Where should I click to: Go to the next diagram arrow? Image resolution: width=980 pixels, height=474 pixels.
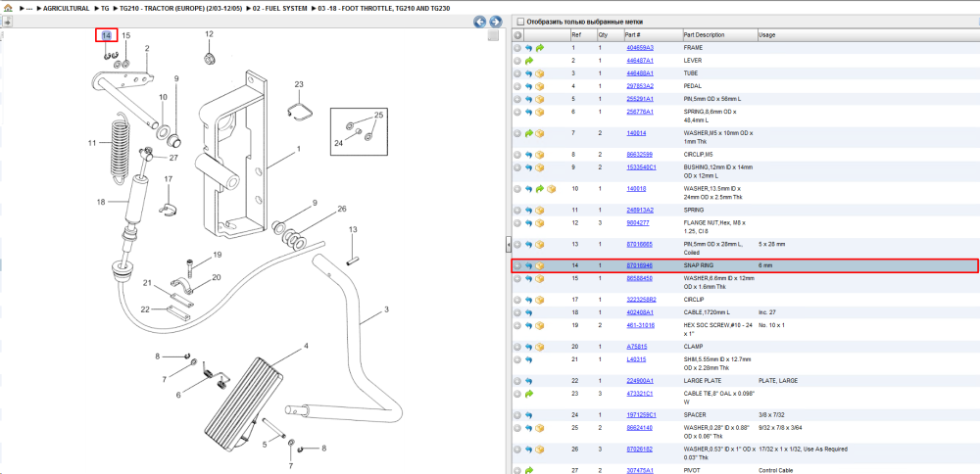[496, 22]
